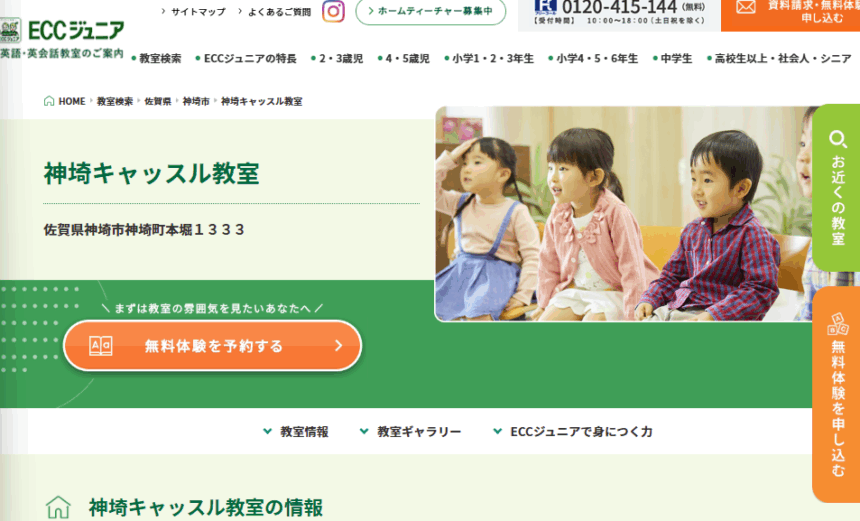Follow the サイトマップ link

193,12
